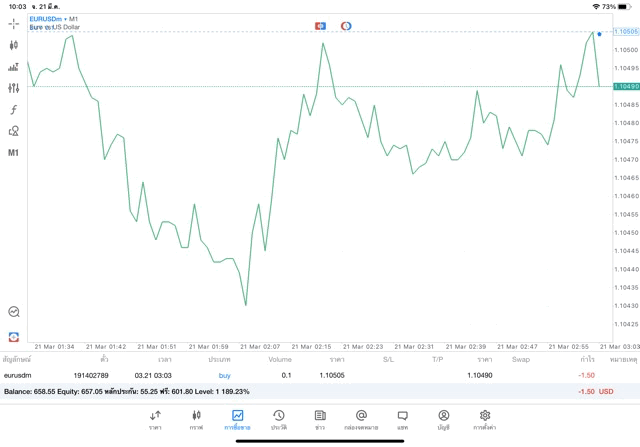Image resolution: width=640 pixels, height=447 pixels.
Task: Open the การตั้งค่า settings tab
Action: [x=485, y=420]
